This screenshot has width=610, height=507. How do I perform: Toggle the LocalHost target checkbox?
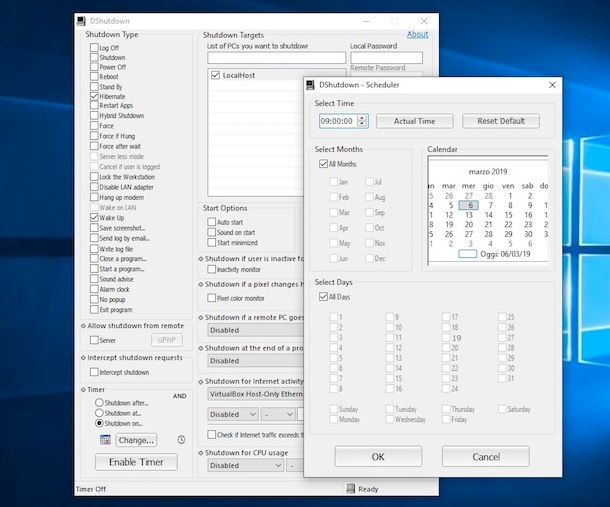click(216, 75)
